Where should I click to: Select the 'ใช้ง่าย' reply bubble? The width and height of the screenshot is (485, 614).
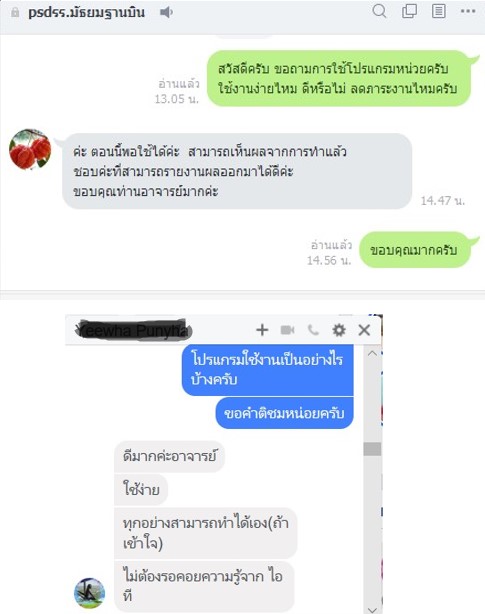coord(141,489)
